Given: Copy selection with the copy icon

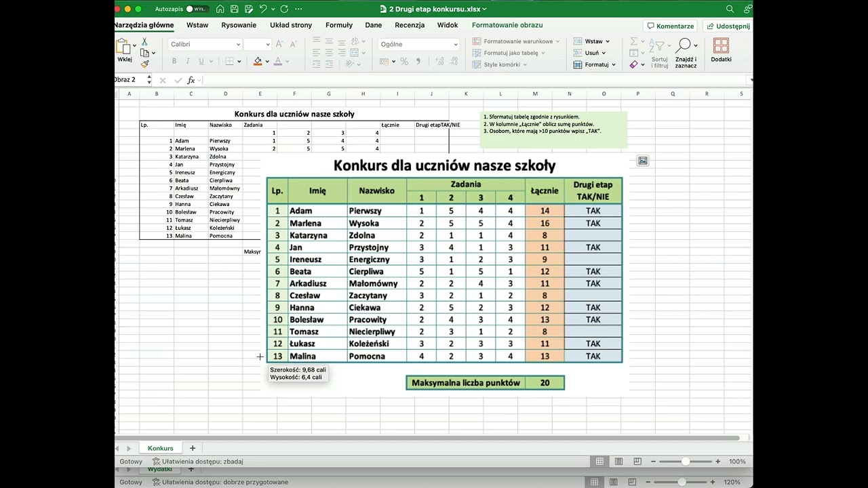Looking at the screenshot, I should tap(144, 53).
